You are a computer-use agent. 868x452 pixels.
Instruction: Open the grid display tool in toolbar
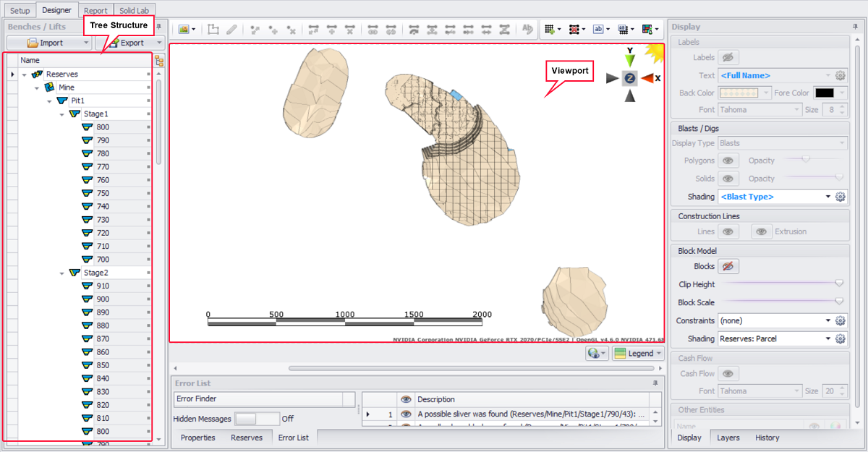click(x=550, y=30)
